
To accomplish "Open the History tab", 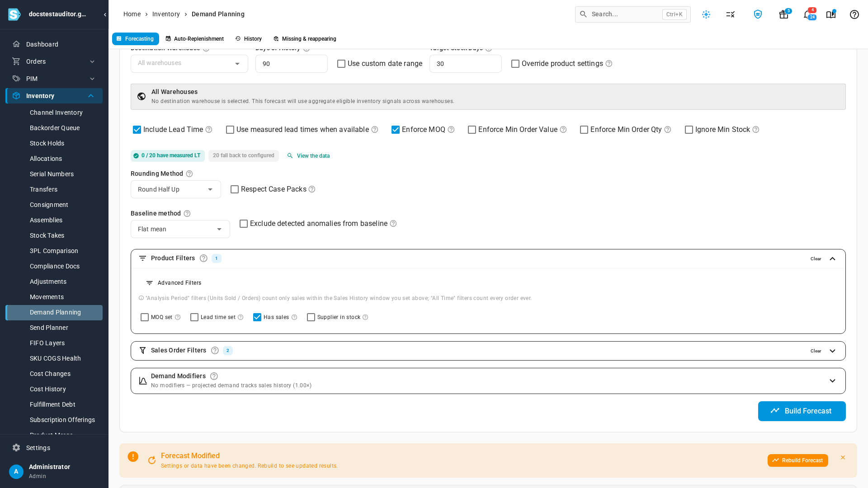I will click(249, 39).
